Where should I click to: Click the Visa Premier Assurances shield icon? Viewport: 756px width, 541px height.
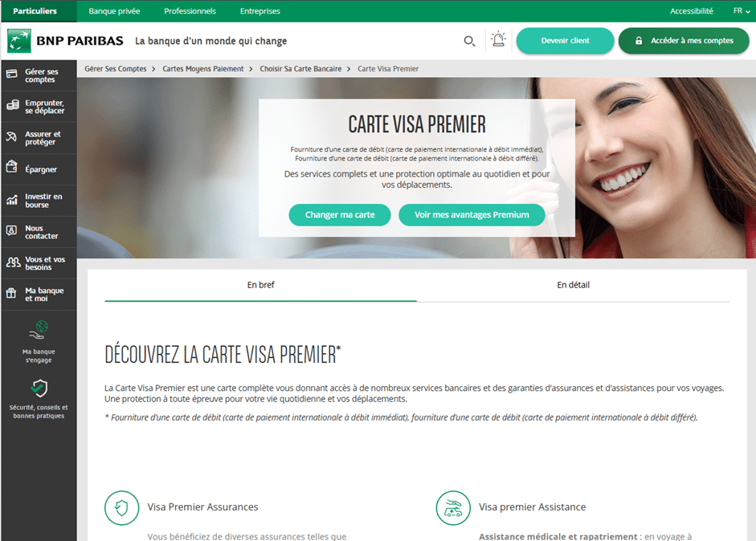pos(121,508)
